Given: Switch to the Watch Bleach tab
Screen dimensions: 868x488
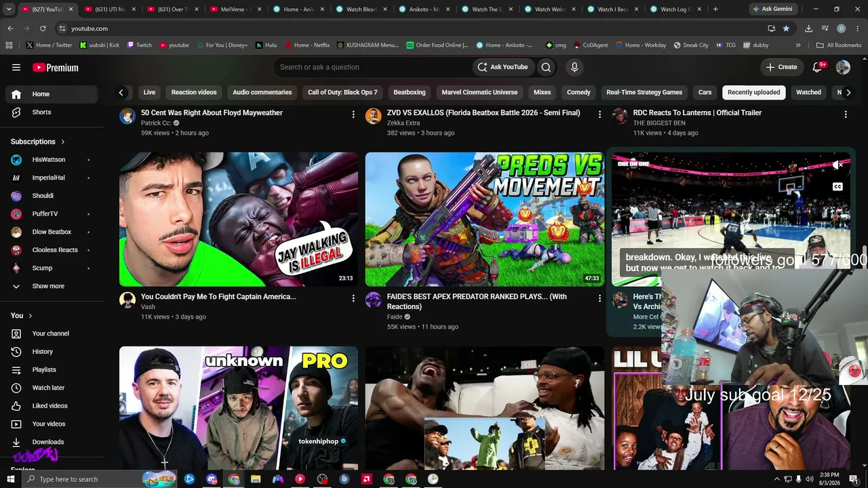Looking at the screenshot, I should coord(360,9).
